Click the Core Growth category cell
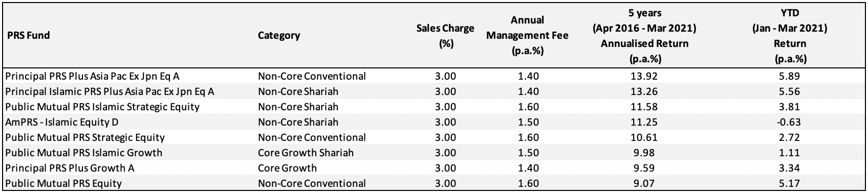This screenshot has width=868, height=193. tap(287, 168)
